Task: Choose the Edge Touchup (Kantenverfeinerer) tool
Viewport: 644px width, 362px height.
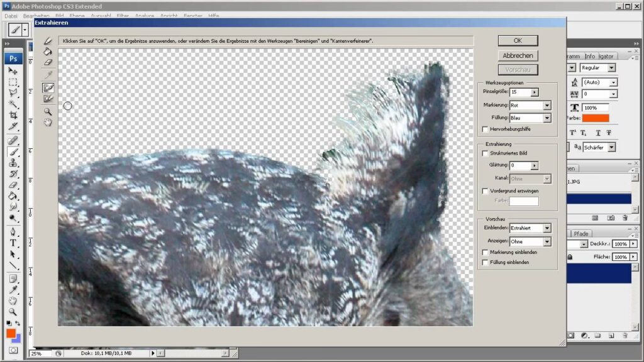Action: pos(48,99)
